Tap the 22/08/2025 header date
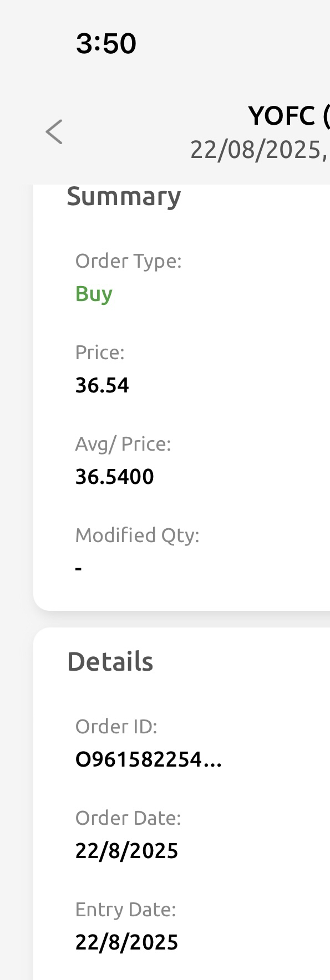Image resolution: width=330 pixels, height=980 pixels. point(260,150)
